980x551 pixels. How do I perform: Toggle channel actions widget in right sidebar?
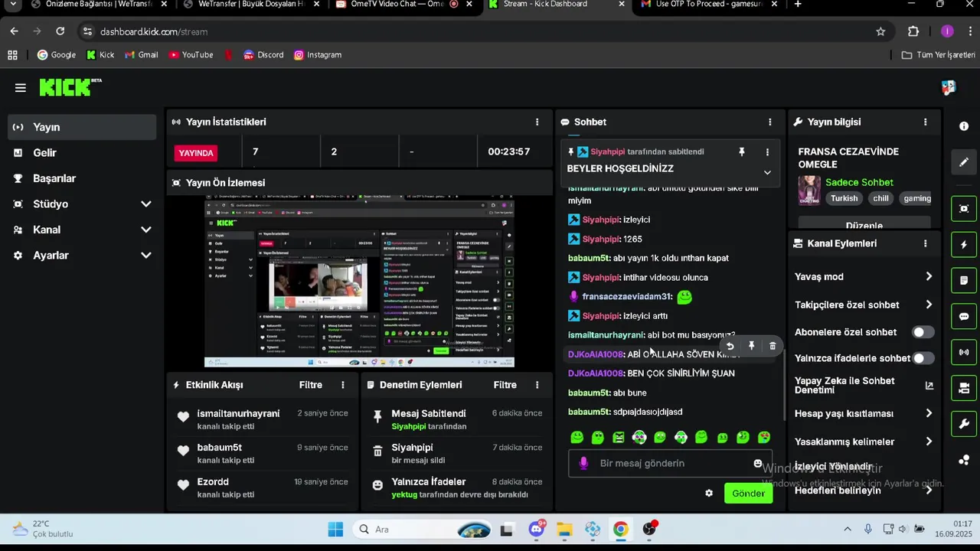point(964,388)
